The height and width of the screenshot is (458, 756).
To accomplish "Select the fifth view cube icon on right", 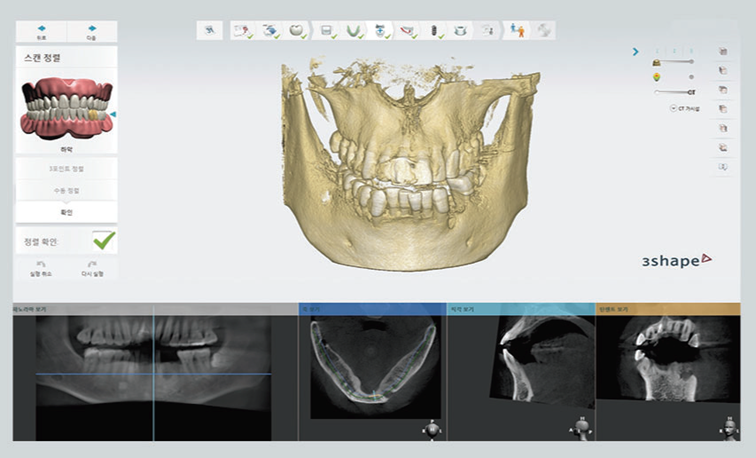I will (x=723, y=129).
